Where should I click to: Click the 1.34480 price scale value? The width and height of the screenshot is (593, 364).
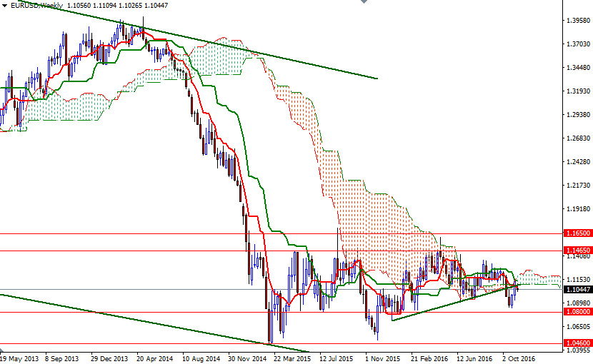tap(579, 68)
